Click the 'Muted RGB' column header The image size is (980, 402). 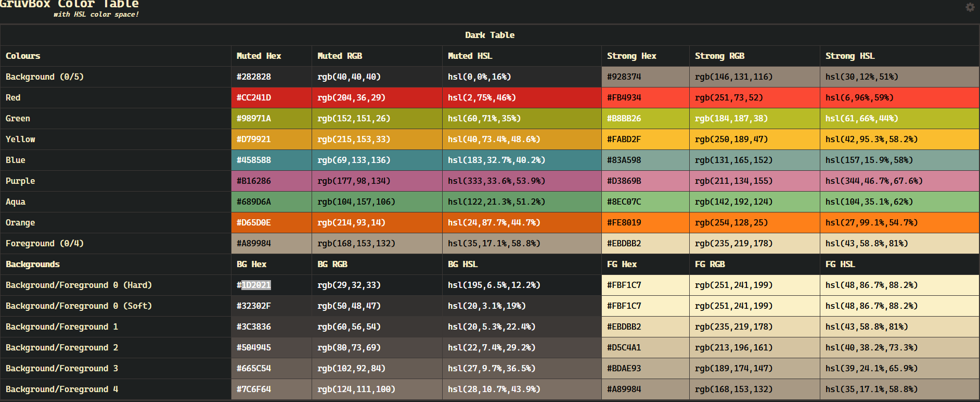point(377,56)
